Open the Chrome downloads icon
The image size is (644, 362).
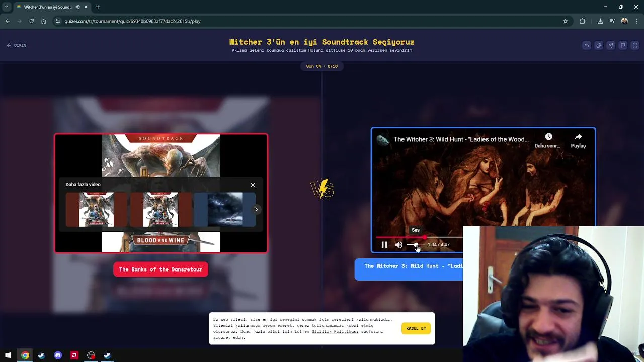[600, 21]
